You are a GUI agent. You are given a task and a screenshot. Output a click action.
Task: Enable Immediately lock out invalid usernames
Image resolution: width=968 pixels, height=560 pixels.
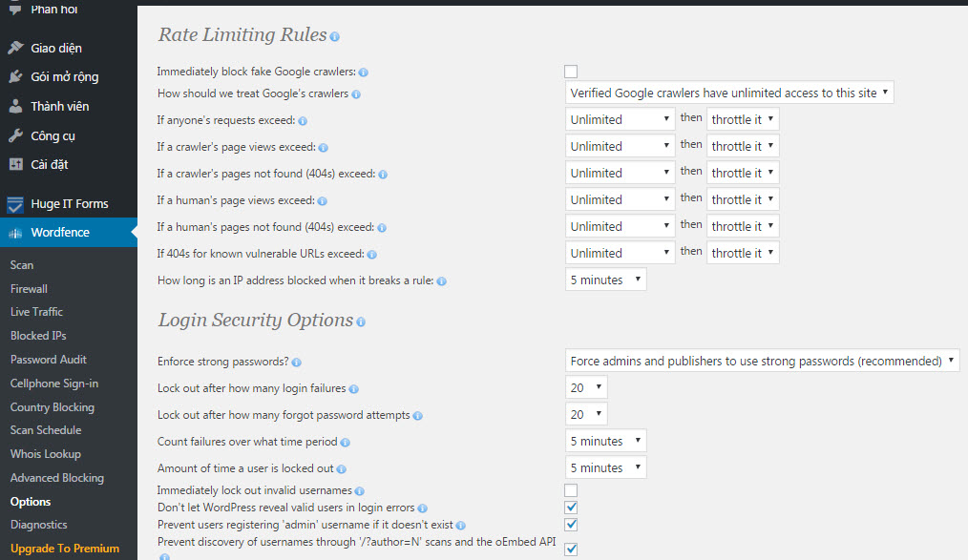point(570,490)
